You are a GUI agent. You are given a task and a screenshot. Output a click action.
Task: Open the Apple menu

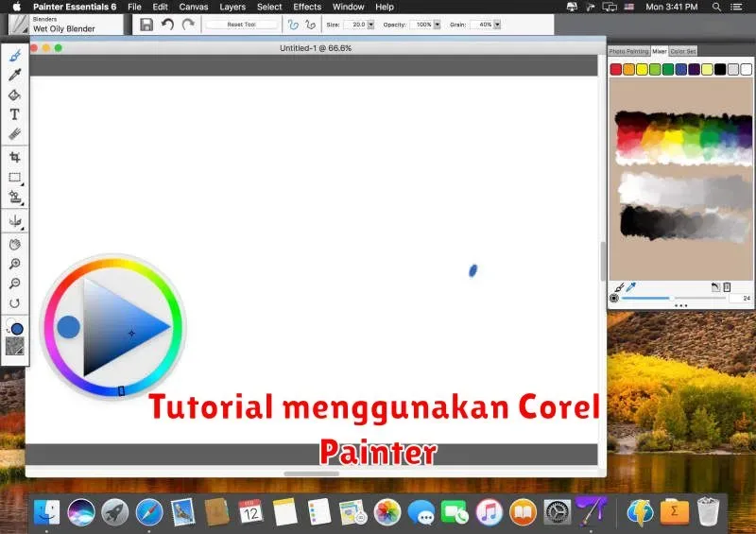pyautogui.click(x=16, y=7)
